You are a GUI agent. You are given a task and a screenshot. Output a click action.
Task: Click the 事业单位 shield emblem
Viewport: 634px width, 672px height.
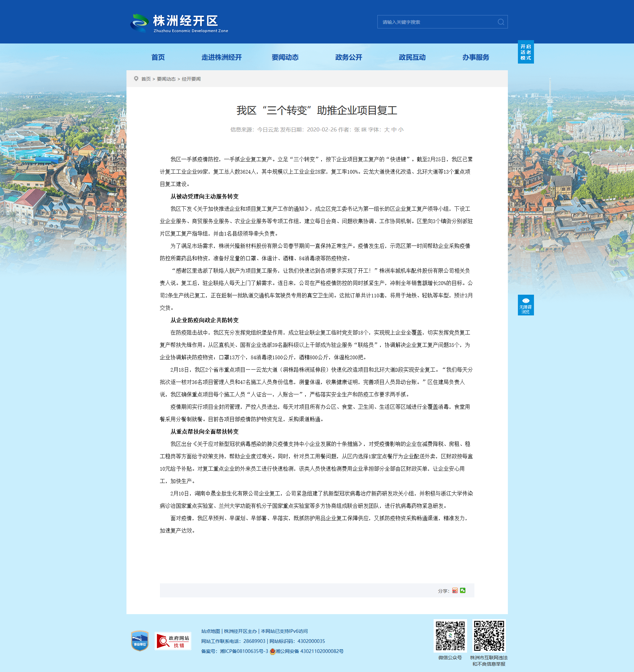140,641
